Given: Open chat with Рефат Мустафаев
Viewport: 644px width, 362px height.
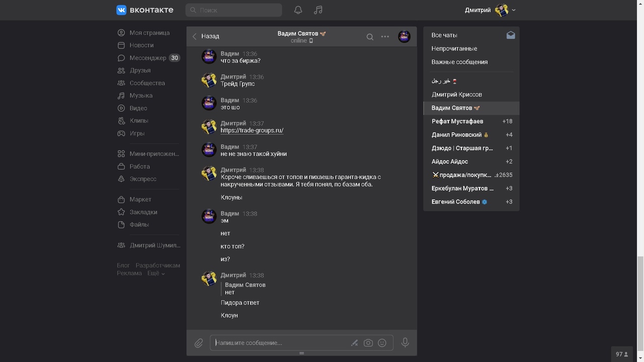Looking at the screenshot, I should (x=457, y=121).
